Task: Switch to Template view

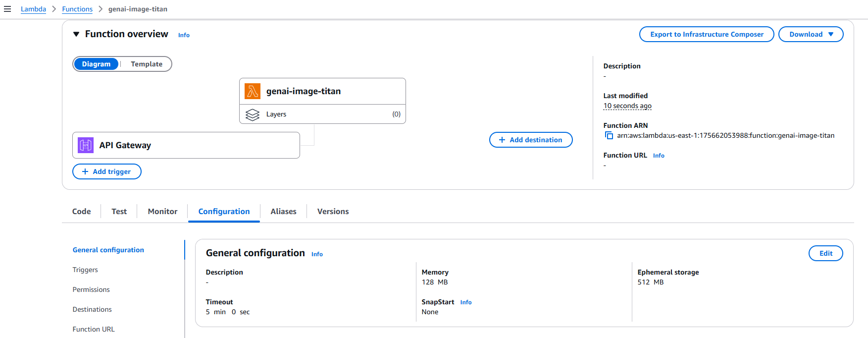Action: point(147,64)
